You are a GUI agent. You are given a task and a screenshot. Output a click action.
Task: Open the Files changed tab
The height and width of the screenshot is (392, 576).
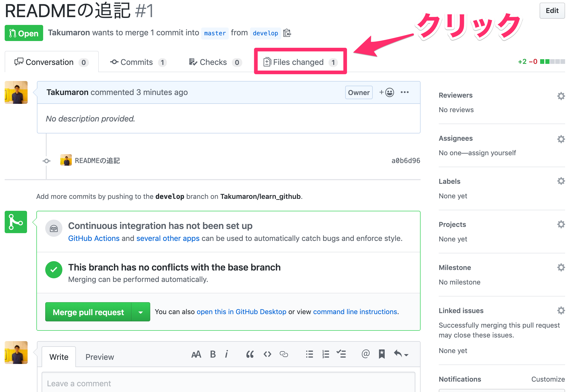(x=300, y=62)
